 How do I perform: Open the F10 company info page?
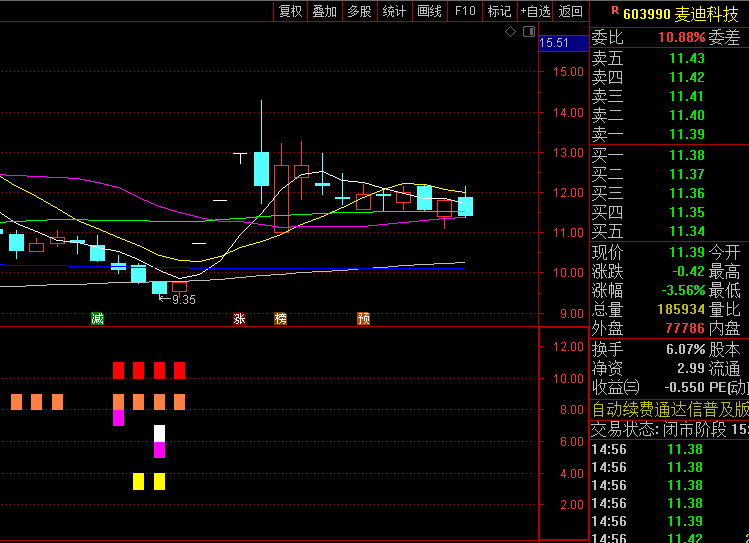(x=465, y=11)
